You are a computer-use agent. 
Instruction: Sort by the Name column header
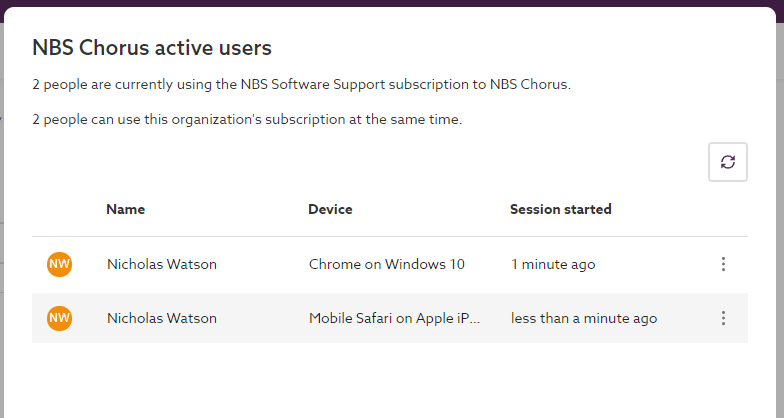[126, 209]
